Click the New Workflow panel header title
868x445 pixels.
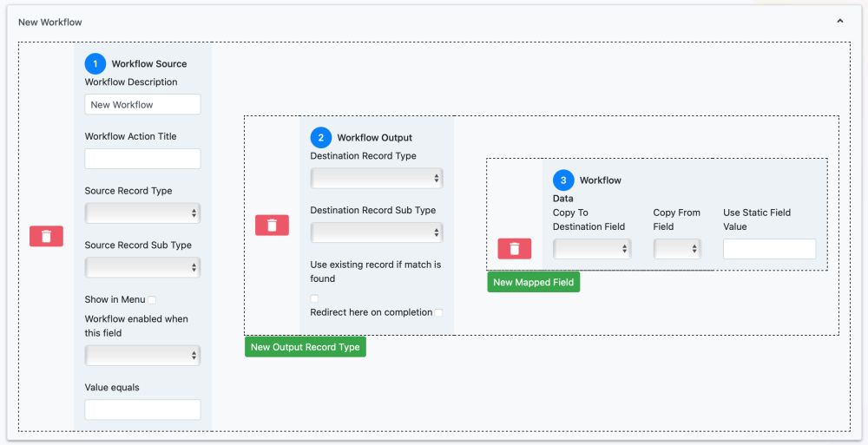[49, 23]
